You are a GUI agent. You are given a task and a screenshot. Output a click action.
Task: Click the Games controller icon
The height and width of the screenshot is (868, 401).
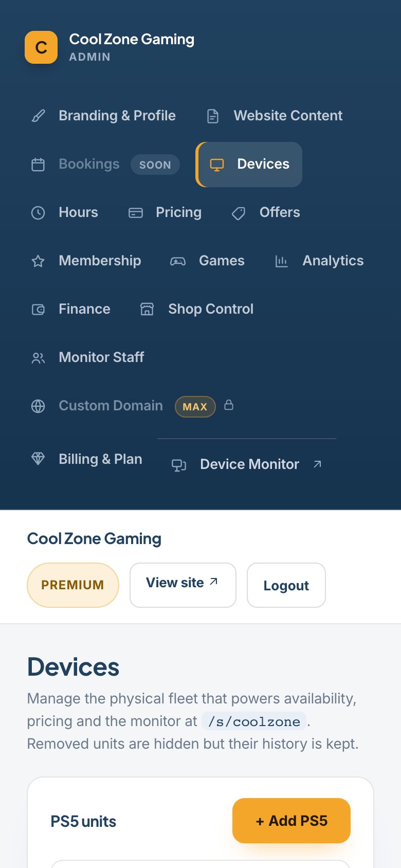click(x=178, y=261)
